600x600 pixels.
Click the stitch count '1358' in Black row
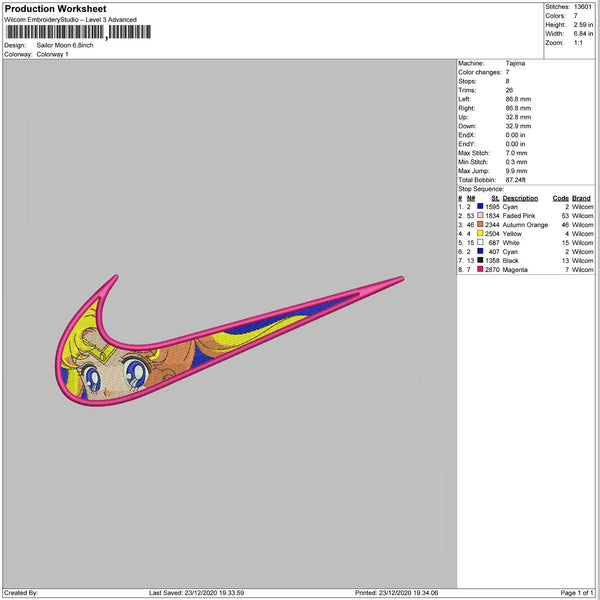pos(492,261)
